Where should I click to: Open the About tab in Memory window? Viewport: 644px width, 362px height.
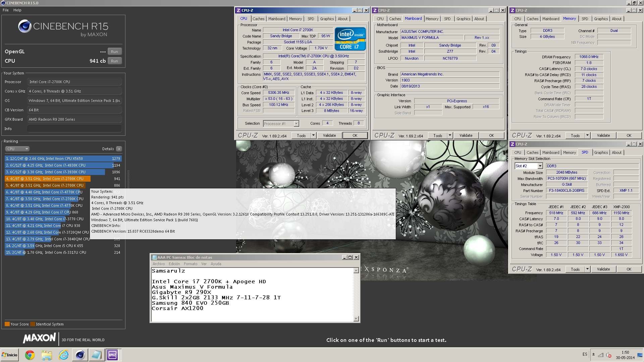(x=616, y=19)
